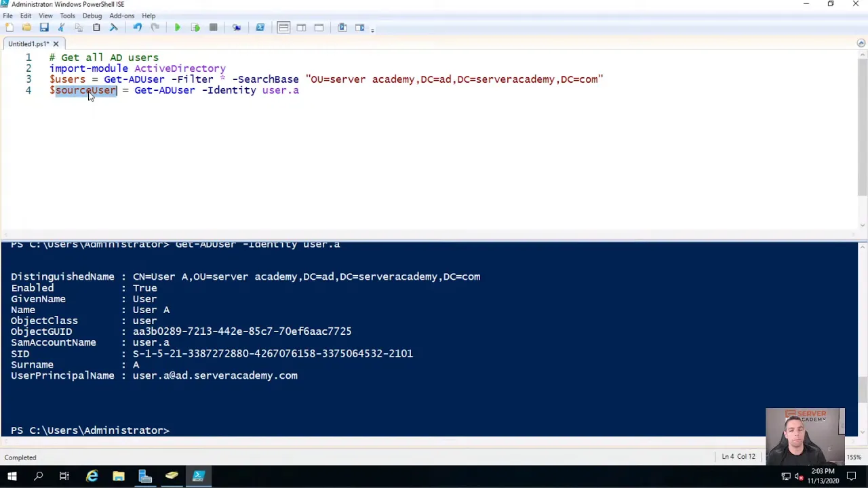
Task: Click the network tray icon
Action: [787, 476]
